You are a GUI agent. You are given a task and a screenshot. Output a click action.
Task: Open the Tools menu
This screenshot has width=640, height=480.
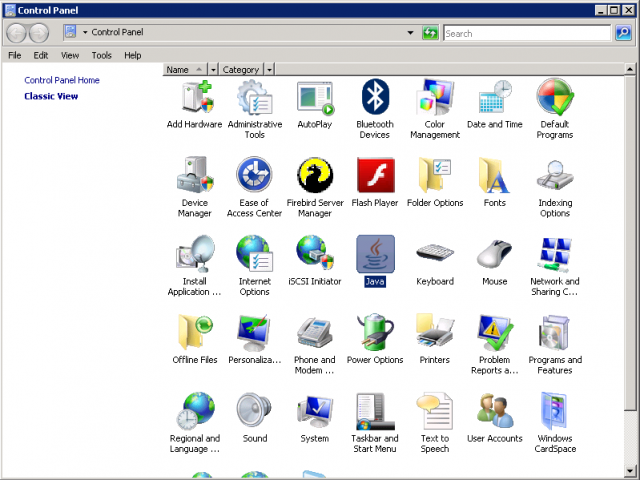pos(102,55)
